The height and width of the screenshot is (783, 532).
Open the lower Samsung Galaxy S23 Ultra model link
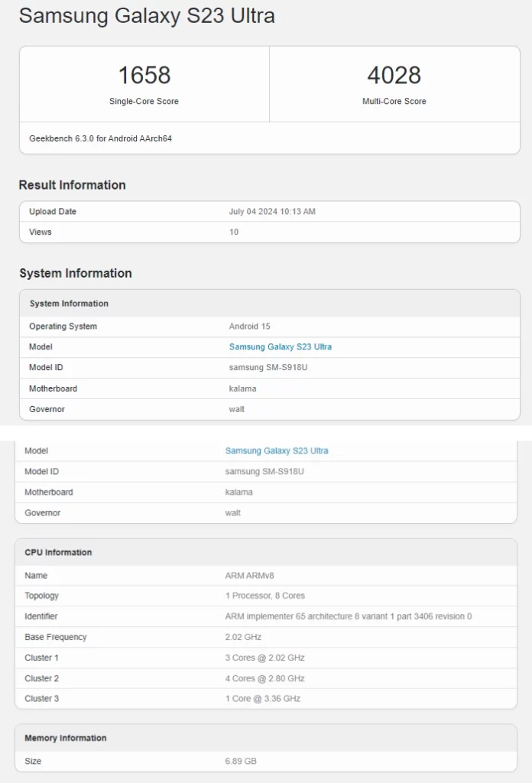[277, 450]
